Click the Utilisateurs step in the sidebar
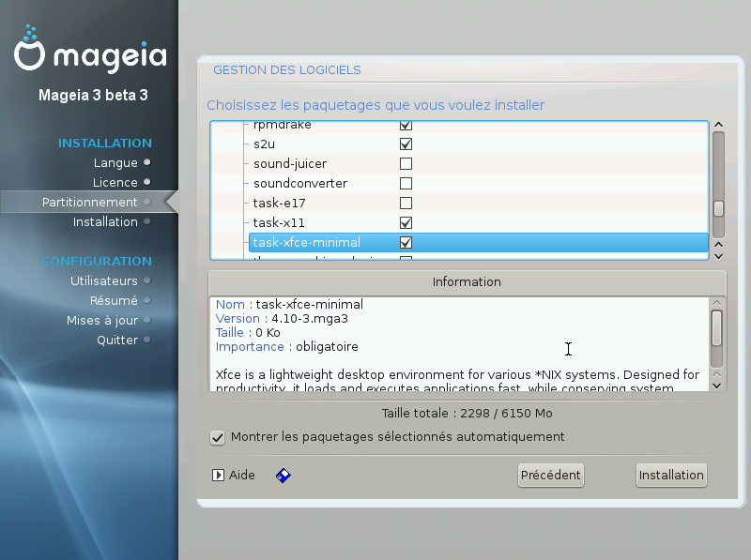This screenshot has width=751, height=560. (104, 280)
